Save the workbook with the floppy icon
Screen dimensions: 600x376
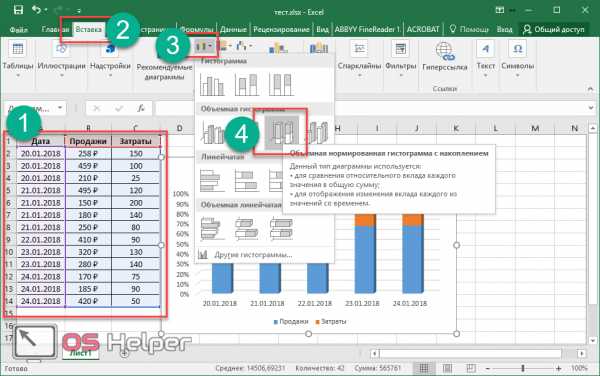(x=18, y=10)
